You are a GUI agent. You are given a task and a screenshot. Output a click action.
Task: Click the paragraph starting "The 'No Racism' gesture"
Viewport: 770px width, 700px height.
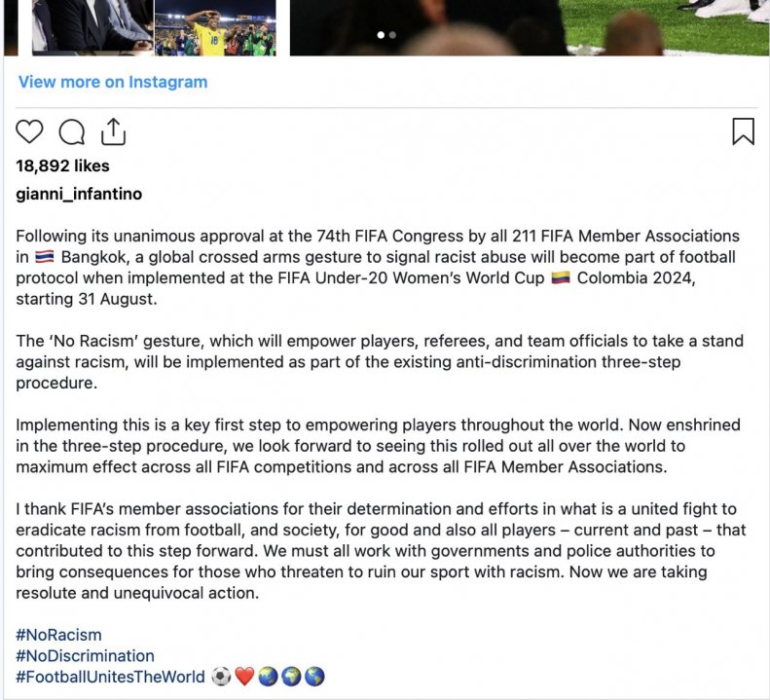coord(379,362)
